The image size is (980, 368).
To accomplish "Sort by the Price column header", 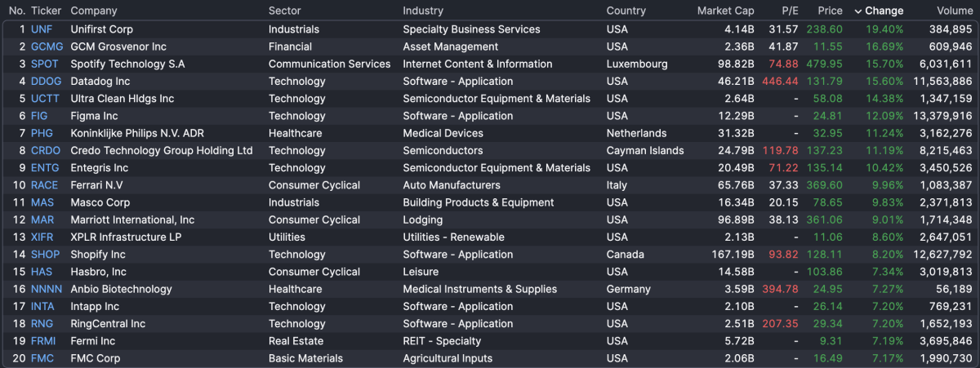I will pyautogui.click(x=830, y=11).
